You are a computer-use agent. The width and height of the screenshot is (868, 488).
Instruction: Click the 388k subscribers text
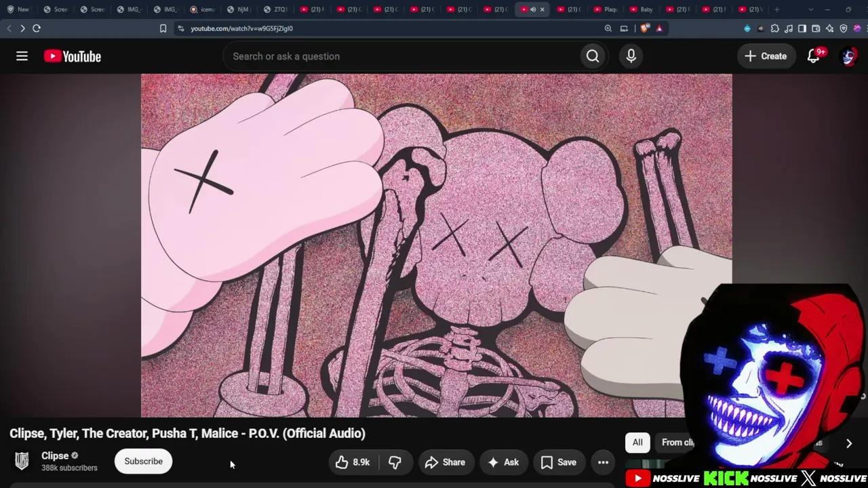[69, 468]
